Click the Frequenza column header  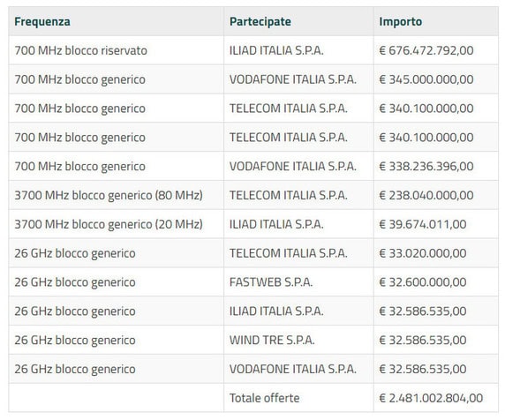tap(42, 21)
